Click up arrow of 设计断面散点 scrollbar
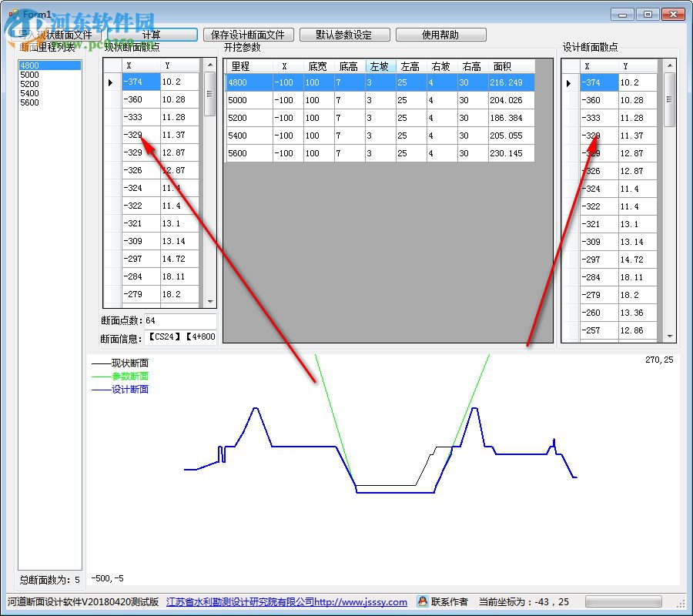 (670, 66)
